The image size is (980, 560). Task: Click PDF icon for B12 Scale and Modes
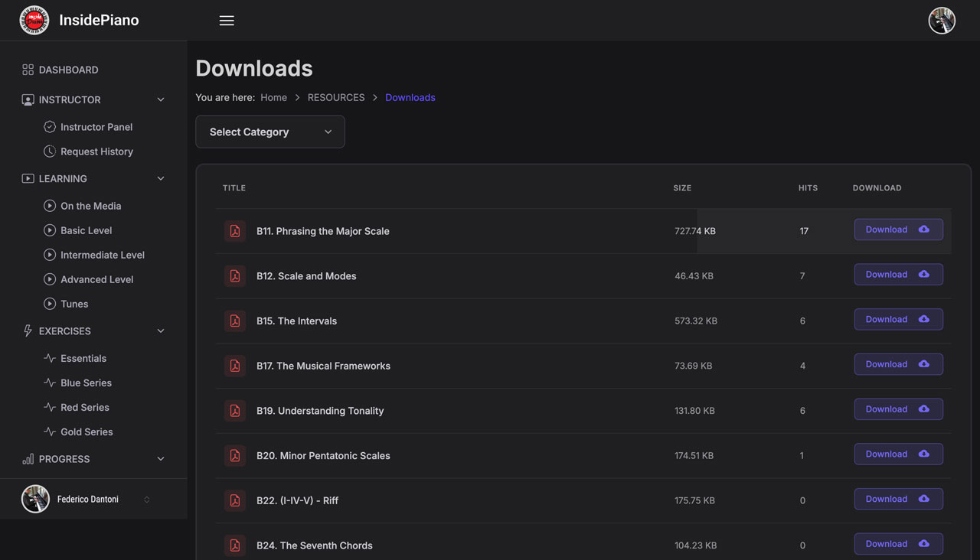point(235,276)
